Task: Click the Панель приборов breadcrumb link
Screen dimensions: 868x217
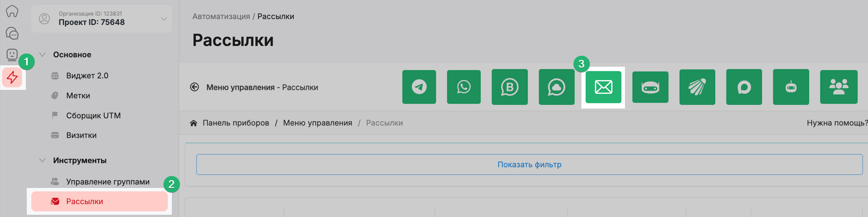Action: [235, 123]
